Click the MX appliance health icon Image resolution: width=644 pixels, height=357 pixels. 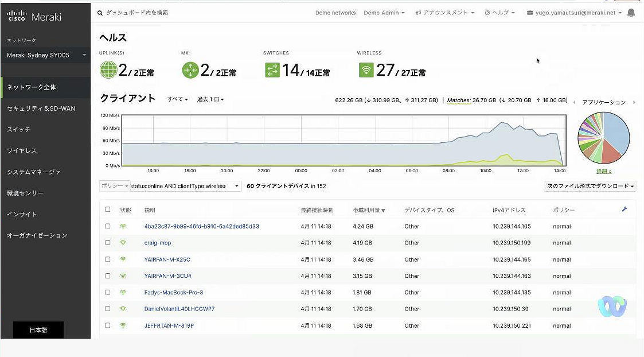[x=190, y=70]
